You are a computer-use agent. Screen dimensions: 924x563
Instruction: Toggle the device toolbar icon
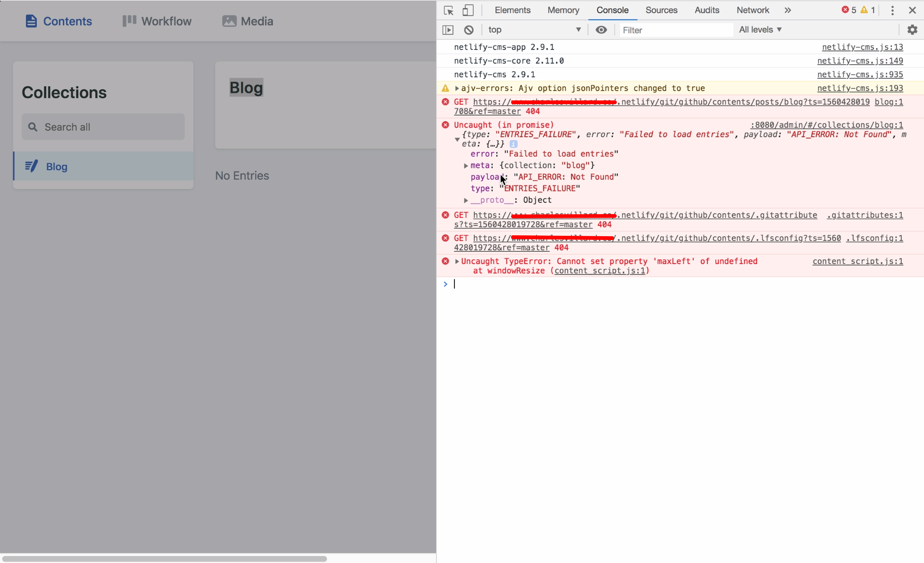tap(468, 10)
